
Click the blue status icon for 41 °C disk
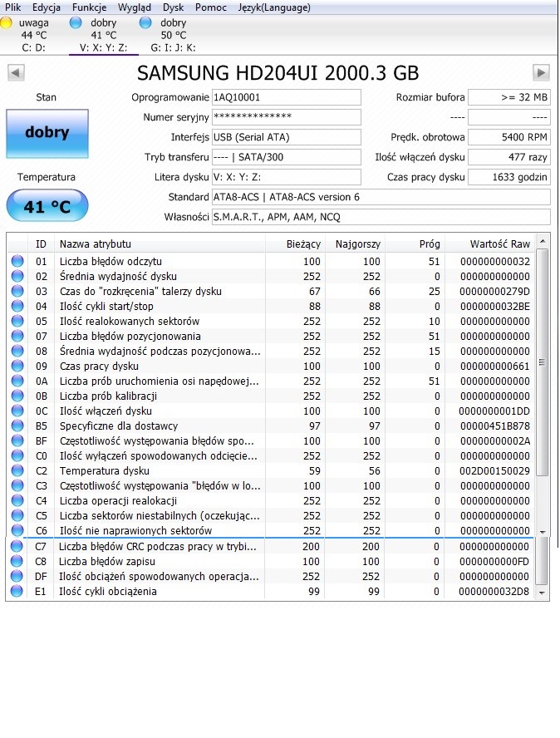point(76,22)
